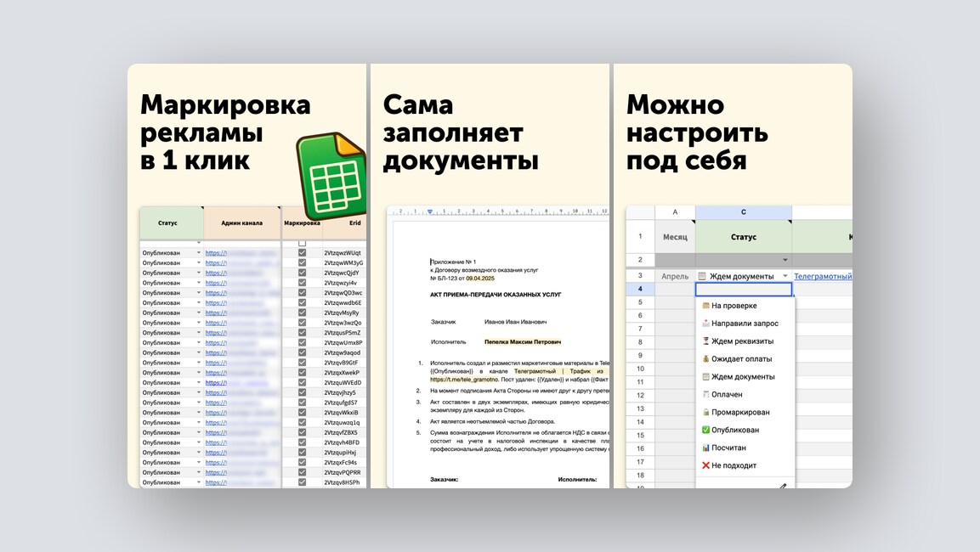980x552 pixels.
Task: Click the highlighted date 09.04.2025 in document
Action: pyautogui.click(x=480, y=279)
